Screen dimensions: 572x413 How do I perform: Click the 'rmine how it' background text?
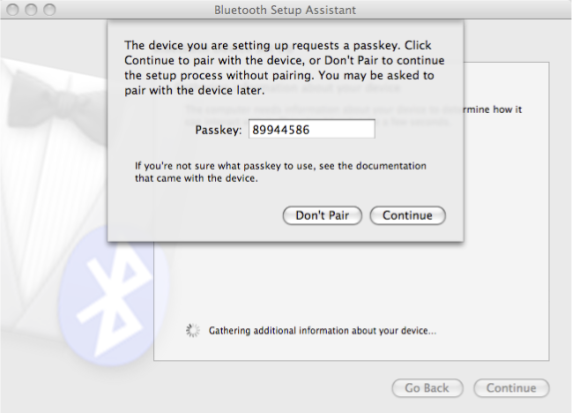[x=493, y=109]
